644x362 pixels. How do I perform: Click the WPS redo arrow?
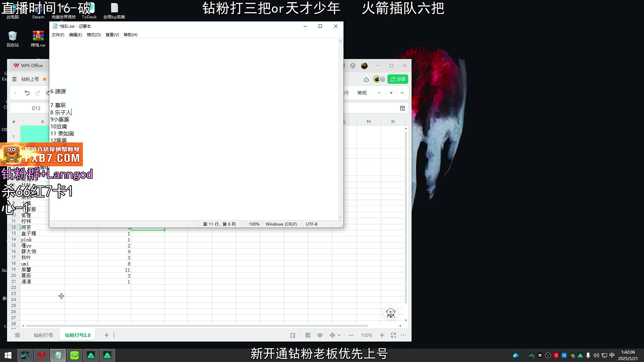point(38,93)
